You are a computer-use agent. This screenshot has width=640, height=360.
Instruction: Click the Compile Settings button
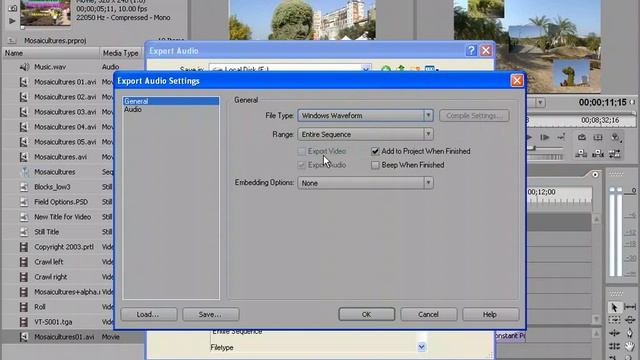pyautogui.click(x=474, y=116)
